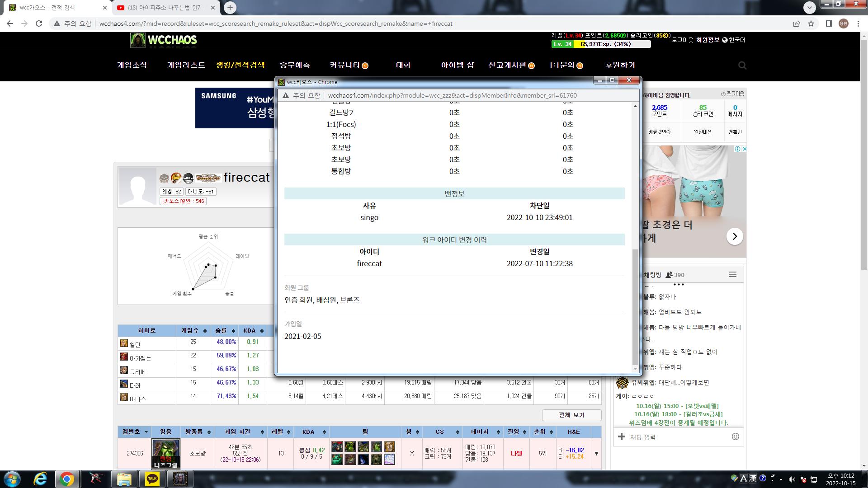868x488 pixels.
Task: Open the Chrome three-dot menu
Action: pos(858,23)
